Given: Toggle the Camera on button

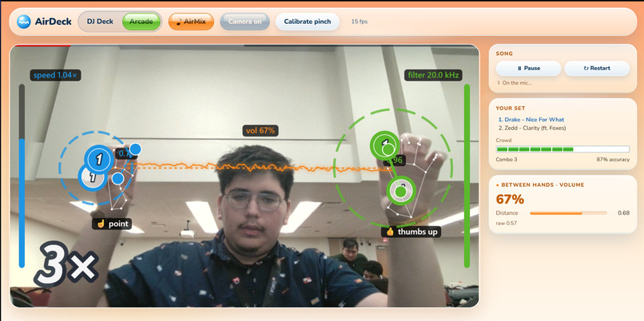Looking at the screenshot, I should [x=244, y=22].
